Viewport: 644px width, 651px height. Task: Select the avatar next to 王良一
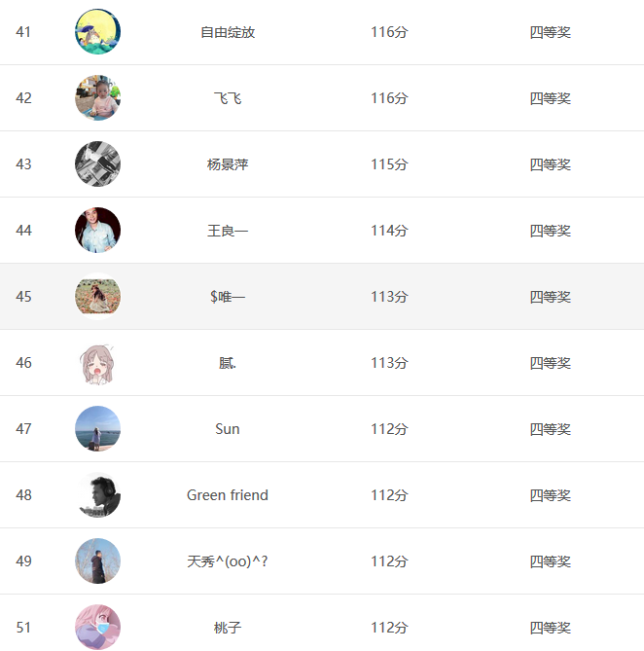[x=97, y=231]
